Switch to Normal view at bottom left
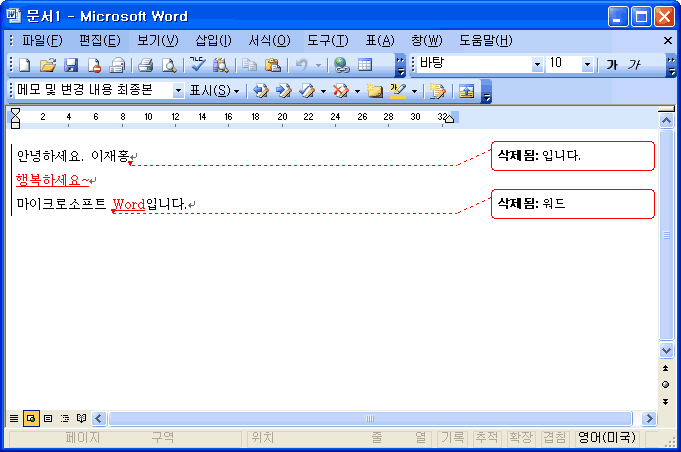Image resolution: width=681 pixels, height=452 pixels. point(14,418)
